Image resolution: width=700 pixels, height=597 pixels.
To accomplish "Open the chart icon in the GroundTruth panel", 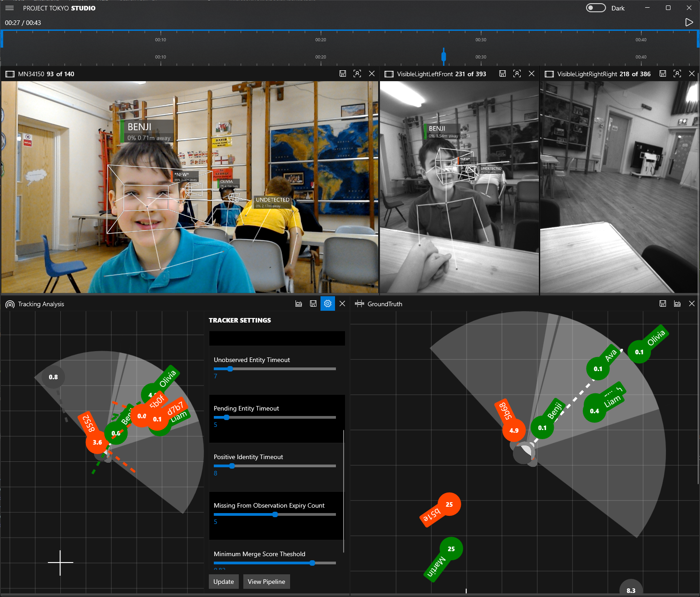I will (x=677, y=303).
